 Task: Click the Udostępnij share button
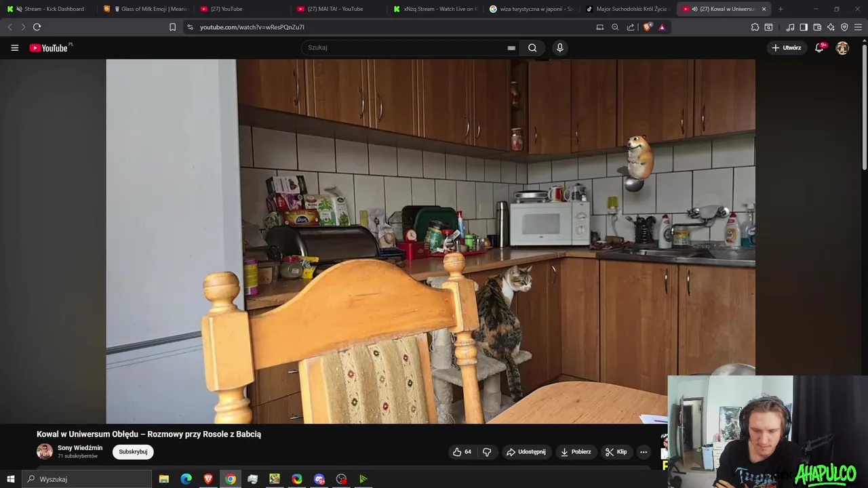pyautogui.click(x=526, y=451)
